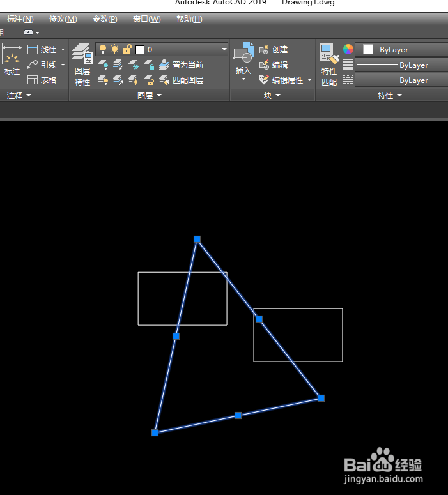Click the layer off icon with lightbulb
The width and height of the screenshot is (448, 495).
(103, 65)
